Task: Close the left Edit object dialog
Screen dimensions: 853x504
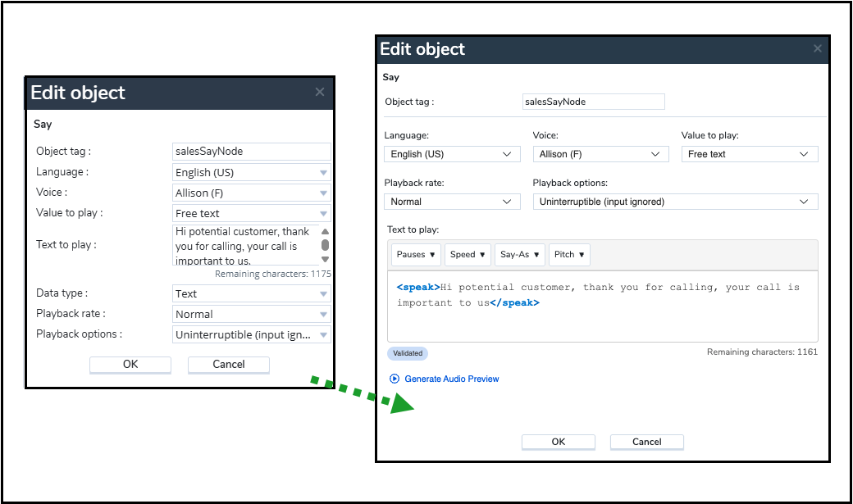Action: [x=320, y=93]
